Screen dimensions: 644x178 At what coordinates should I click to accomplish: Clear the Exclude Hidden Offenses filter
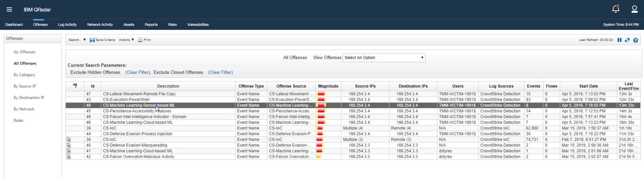coord(137,72)
